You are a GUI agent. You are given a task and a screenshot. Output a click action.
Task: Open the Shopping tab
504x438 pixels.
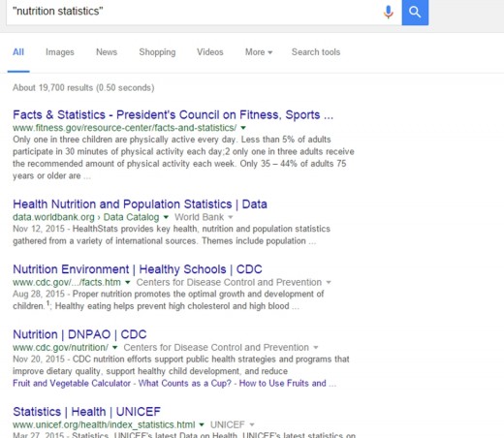tap(157, 52)
